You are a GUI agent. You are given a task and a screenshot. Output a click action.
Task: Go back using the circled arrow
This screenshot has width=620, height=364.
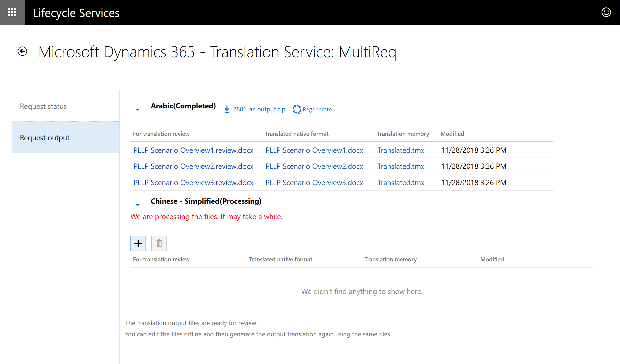point(22,51)
